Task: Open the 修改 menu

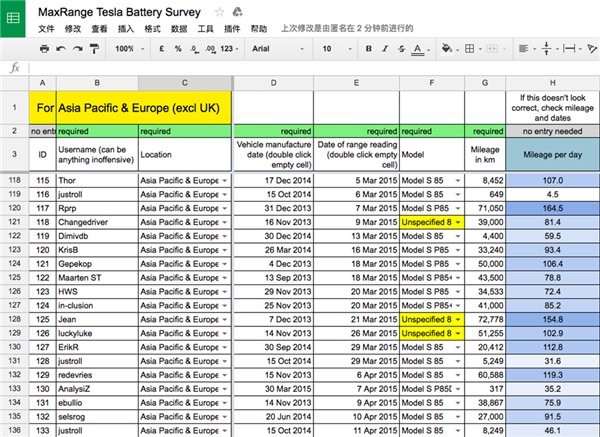Action: pyautogui.click(x=73, y=29)
